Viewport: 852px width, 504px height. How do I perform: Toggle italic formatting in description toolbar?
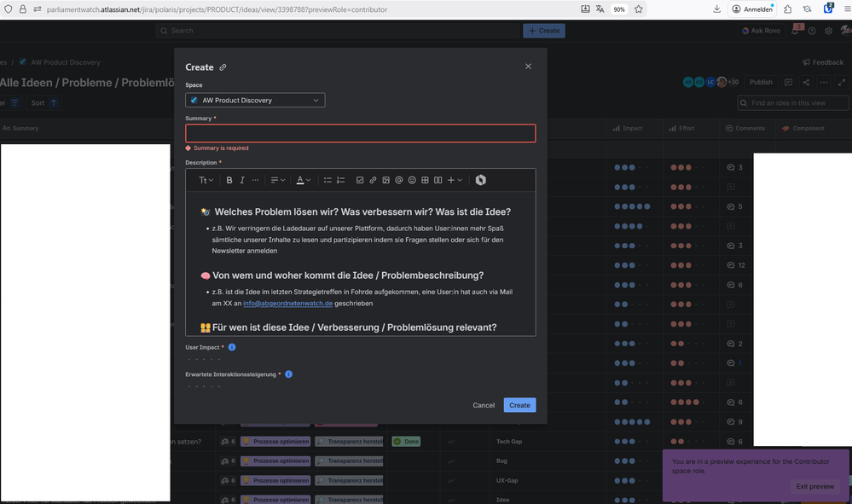pos(242,180)
